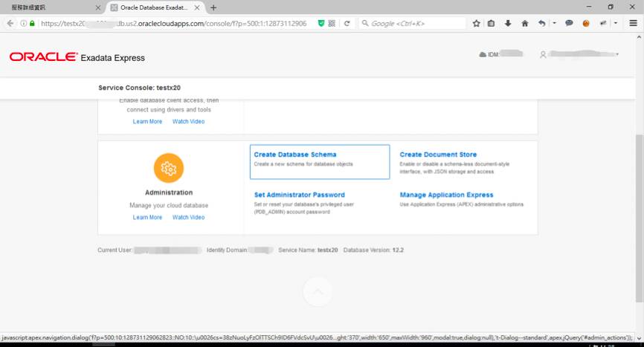Click the vertical page scrollbar
The image size is (644, 347).
[x=639, y=218]
